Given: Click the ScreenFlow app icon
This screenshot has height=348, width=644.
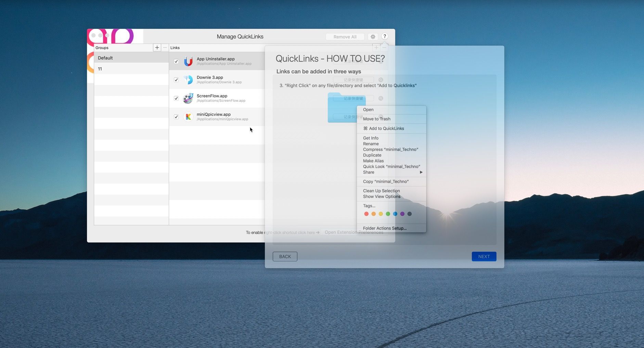Looking at the screenshot, I should (188, 98).
